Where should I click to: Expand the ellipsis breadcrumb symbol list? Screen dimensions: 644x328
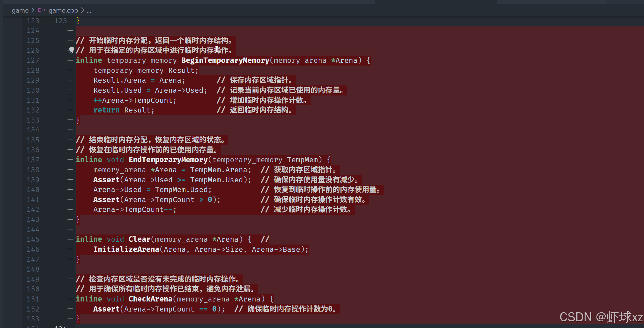pos(89,10)
